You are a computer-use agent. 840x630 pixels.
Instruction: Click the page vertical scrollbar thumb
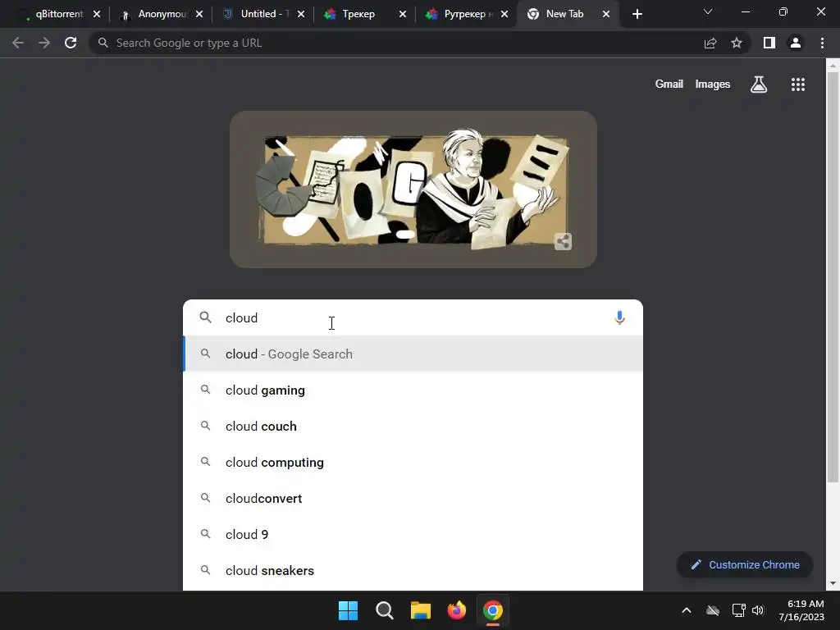point(833,277)
